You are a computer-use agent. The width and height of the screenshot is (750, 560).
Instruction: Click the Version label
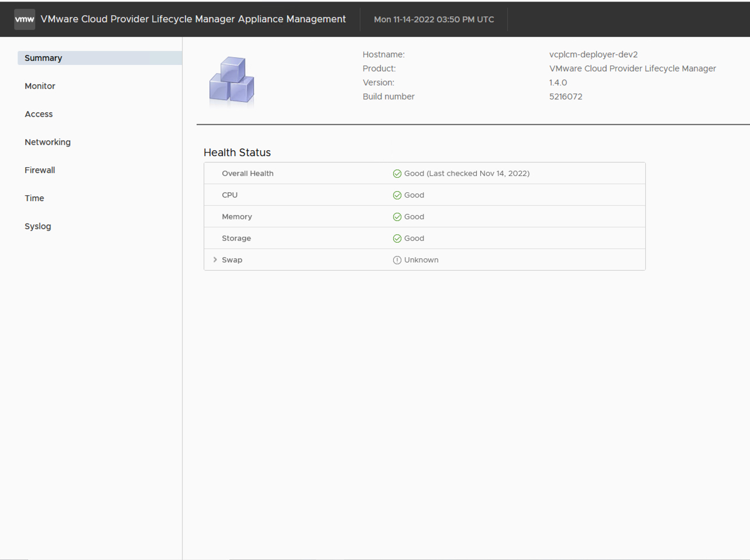click(379, 82)
